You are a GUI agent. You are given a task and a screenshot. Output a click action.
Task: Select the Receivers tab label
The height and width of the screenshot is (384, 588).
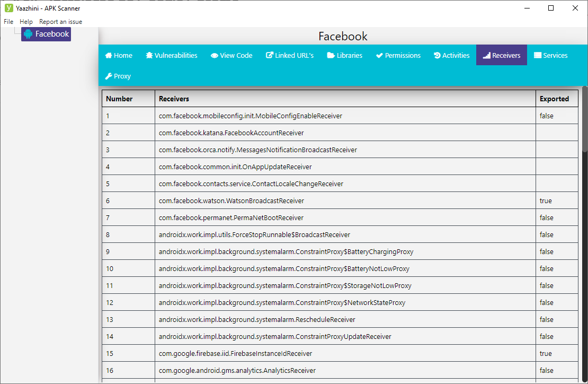tap(506, 56)
